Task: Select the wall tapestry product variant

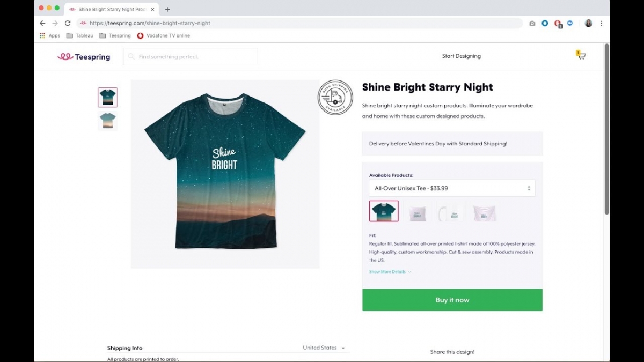Action: [484, 211]
